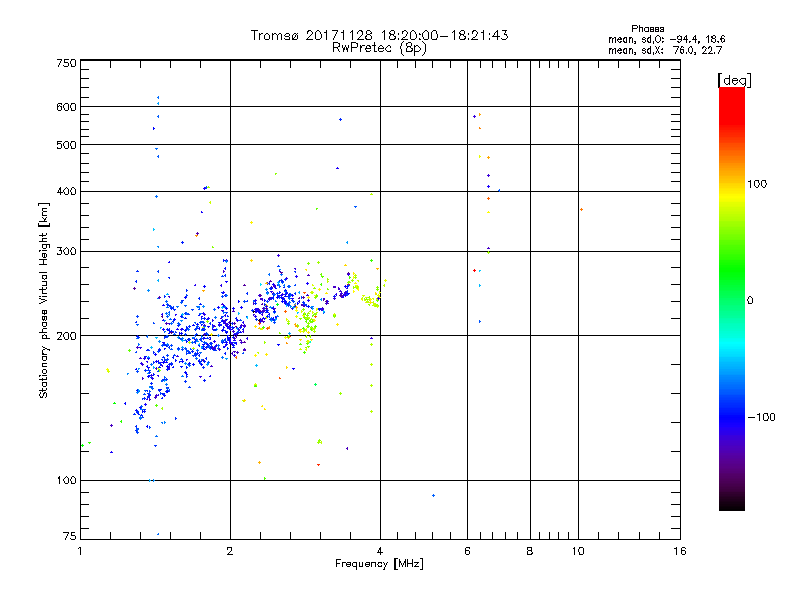Screen dimensions: 800x600
Task: Click the y-axis tick label '200'
Action: click(66, 336)
